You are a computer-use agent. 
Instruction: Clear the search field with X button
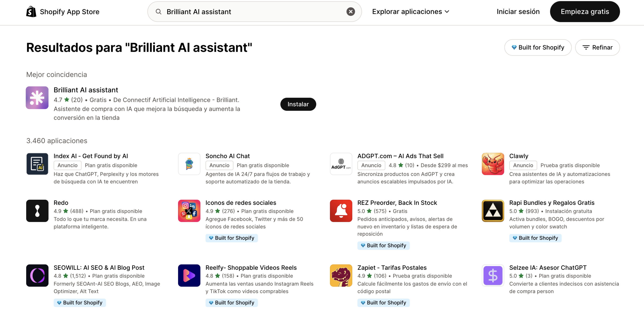tap(350, 12)
